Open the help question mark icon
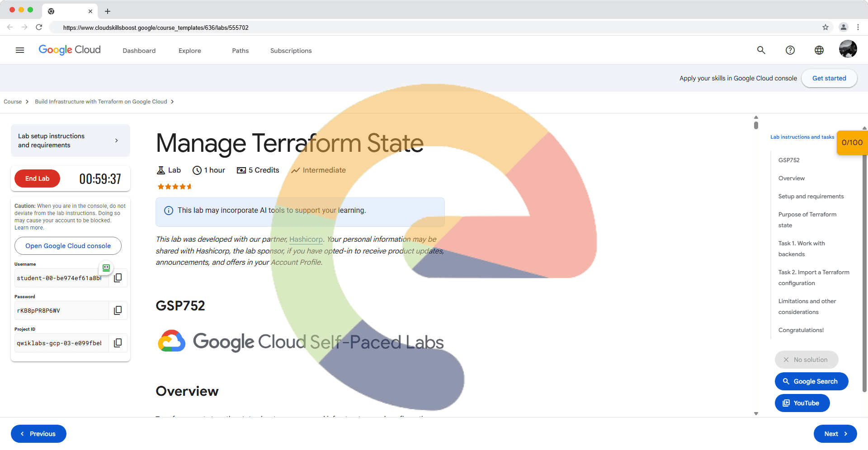 click(790, 50)
